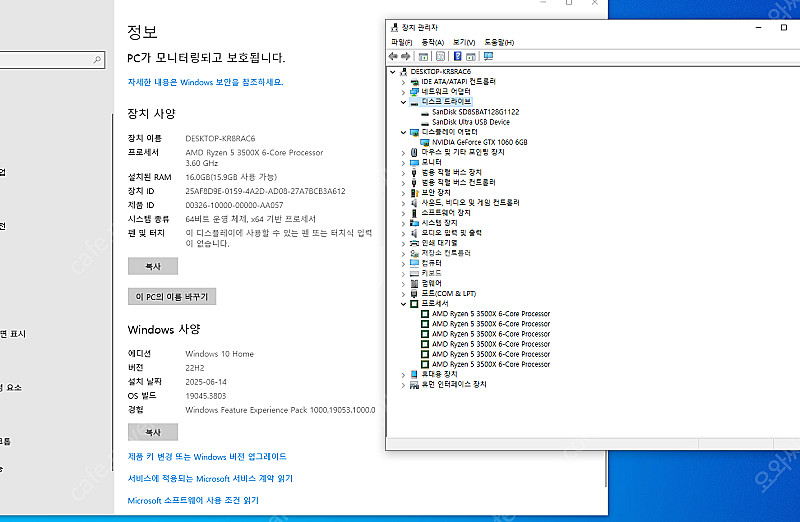Open Microsoft 소프트웨어 사용 조건 읽기 link
Image resolution: width=800 pixels, height=522 pixels.
click(x=193, y=501)
